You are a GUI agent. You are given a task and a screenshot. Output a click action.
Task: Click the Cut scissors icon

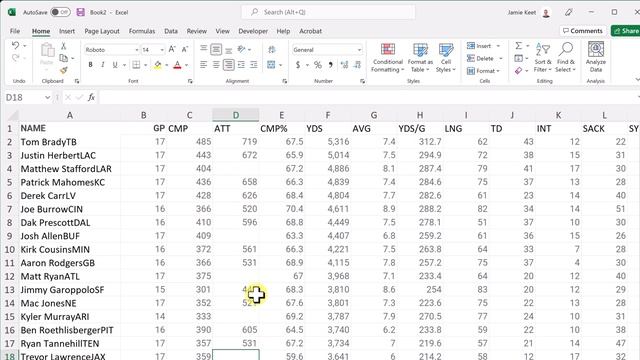tap(63, 46)
